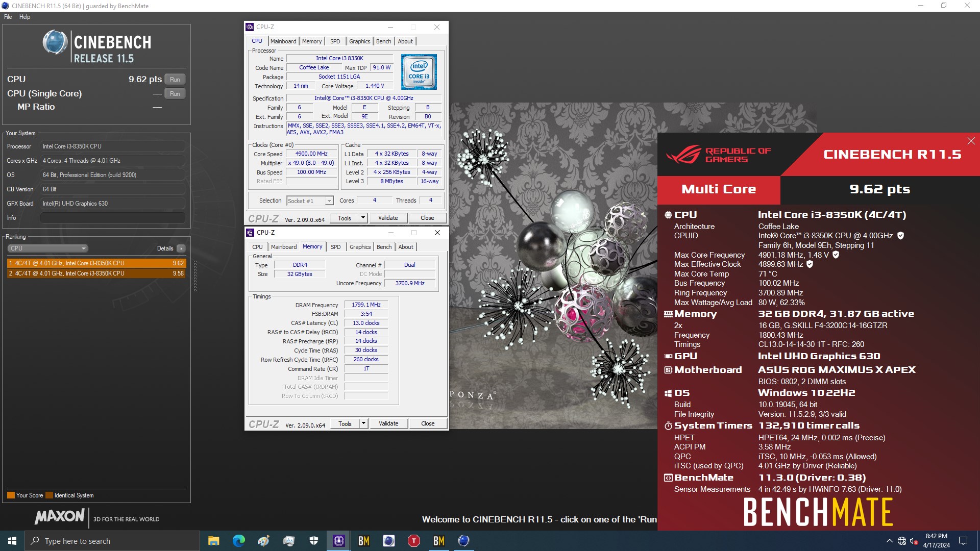The image size is (980, 551).
Task: Click the Info input field
Action: coord(113,218)
